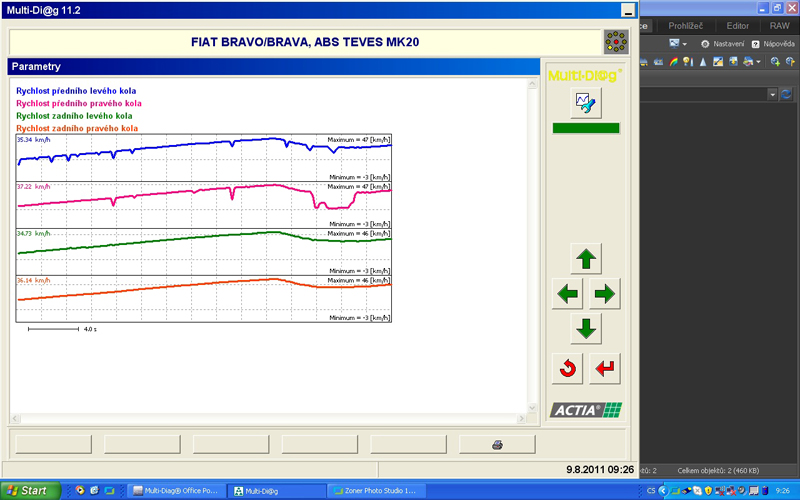Click the Chrome quick launch icon
The width and height of the screenshot is (800, 500).
click(x=80, y=490)
